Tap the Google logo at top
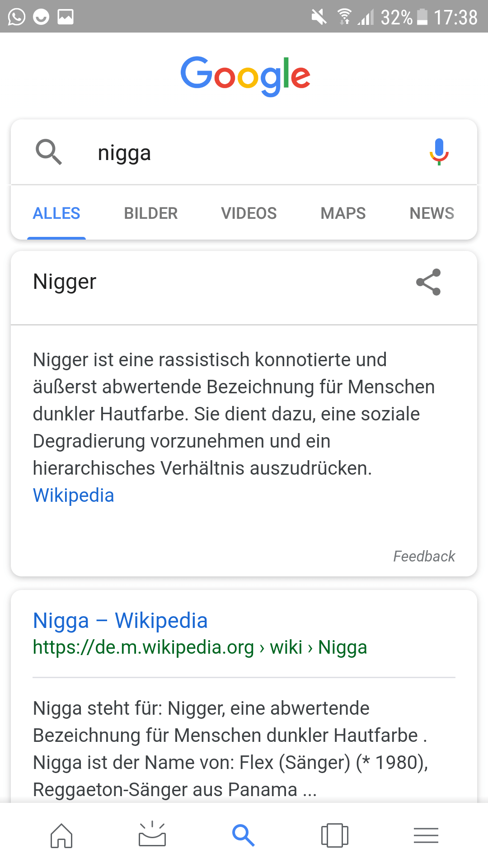Image resolution: width=488 pixels, height=868 pixels. (245, 76)
